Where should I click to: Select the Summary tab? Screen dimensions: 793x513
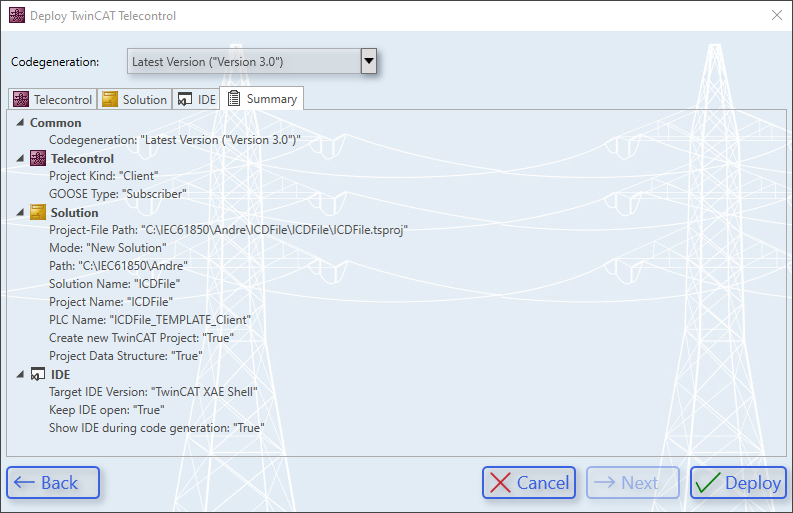pos(262,98)
